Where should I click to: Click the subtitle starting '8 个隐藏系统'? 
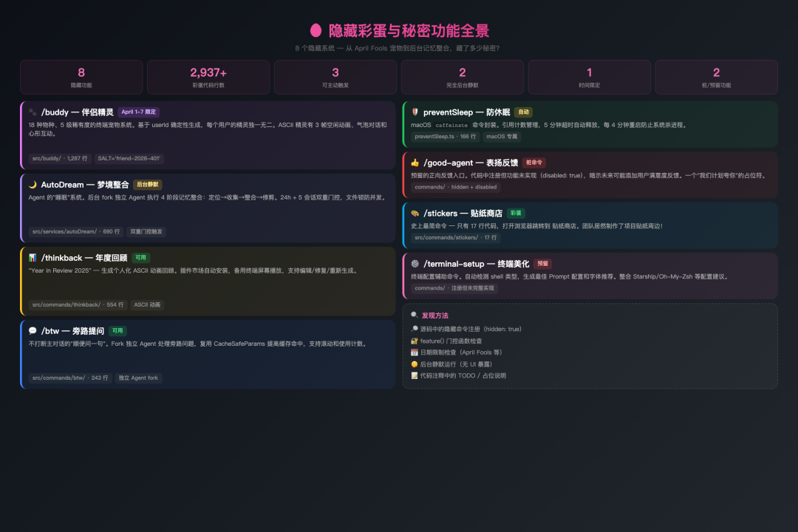[x=398, y=48]
